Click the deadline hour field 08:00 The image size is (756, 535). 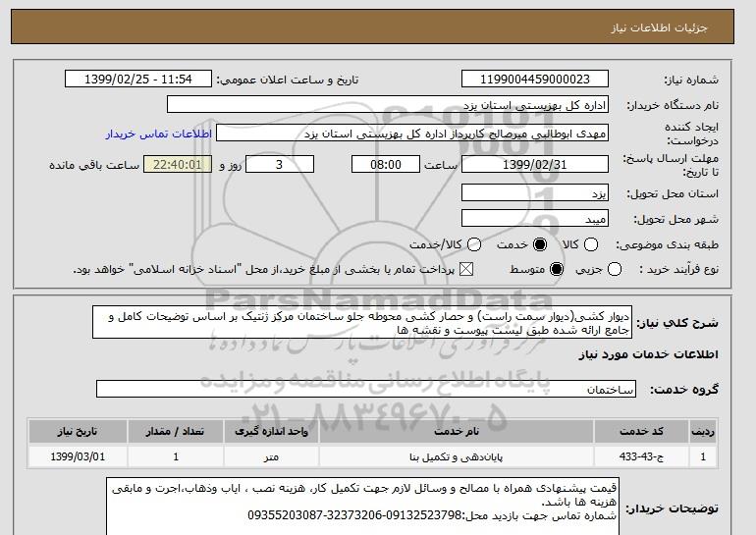point(386,164)
